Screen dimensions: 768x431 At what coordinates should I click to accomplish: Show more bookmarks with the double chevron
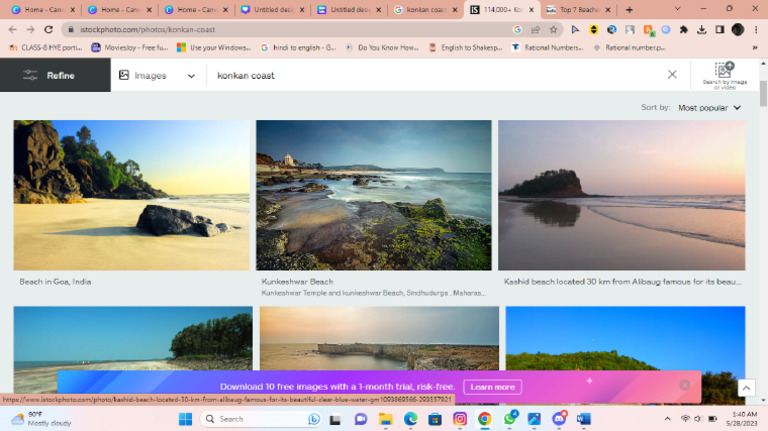[x=755, y=48]
